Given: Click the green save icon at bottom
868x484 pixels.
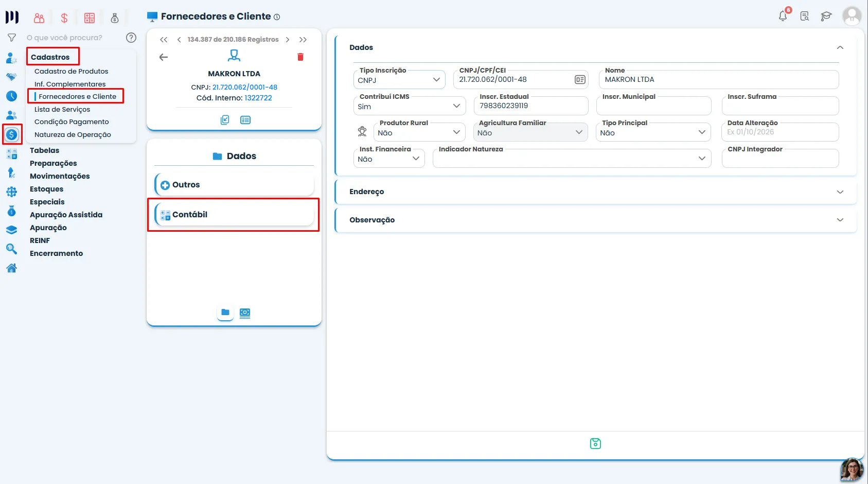Looking at the screenshot, I should (x=595, y=443).
